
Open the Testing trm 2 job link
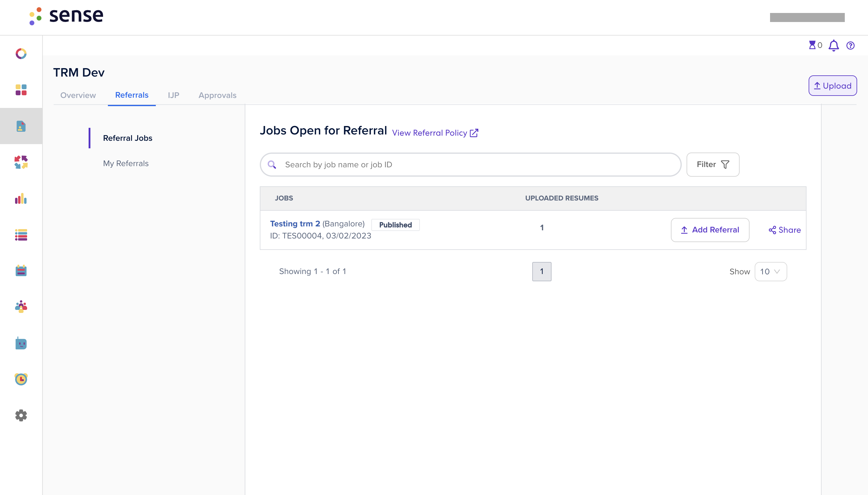tap(295, 224)
